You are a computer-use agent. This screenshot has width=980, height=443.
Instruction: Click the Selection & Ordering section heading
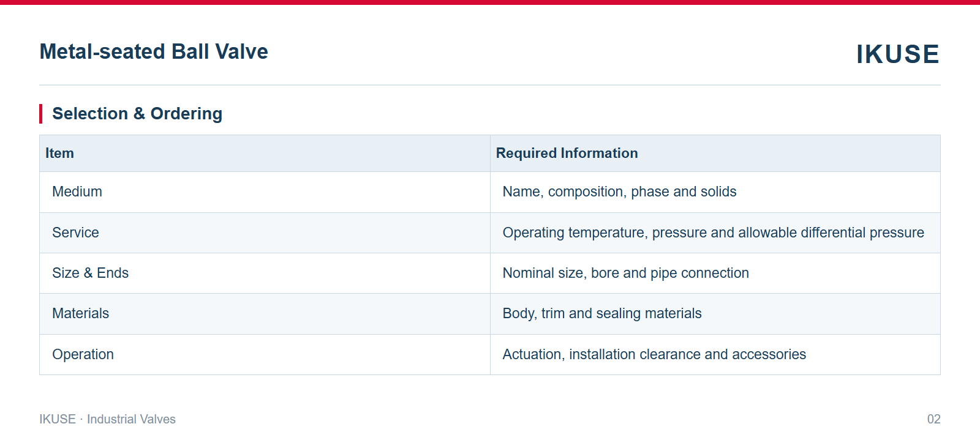tap(137, 114)
